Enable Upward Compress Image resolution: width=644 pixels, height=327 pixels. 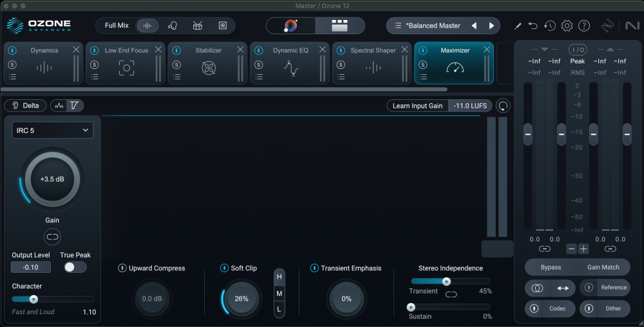[x=122, y=268]
